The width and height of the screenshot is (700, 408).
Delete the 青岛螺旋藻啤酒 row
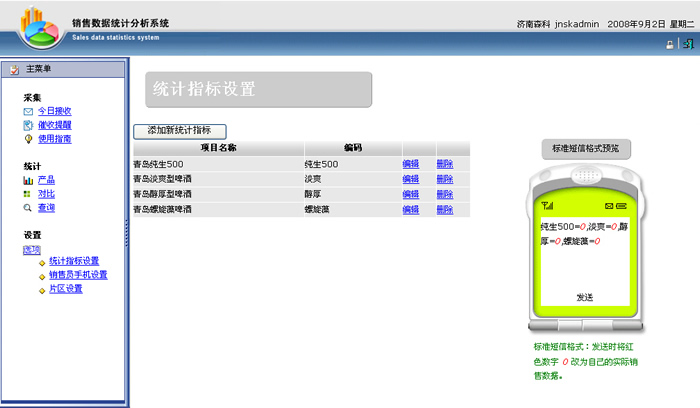pyautogui.click(x=444, y=209)
